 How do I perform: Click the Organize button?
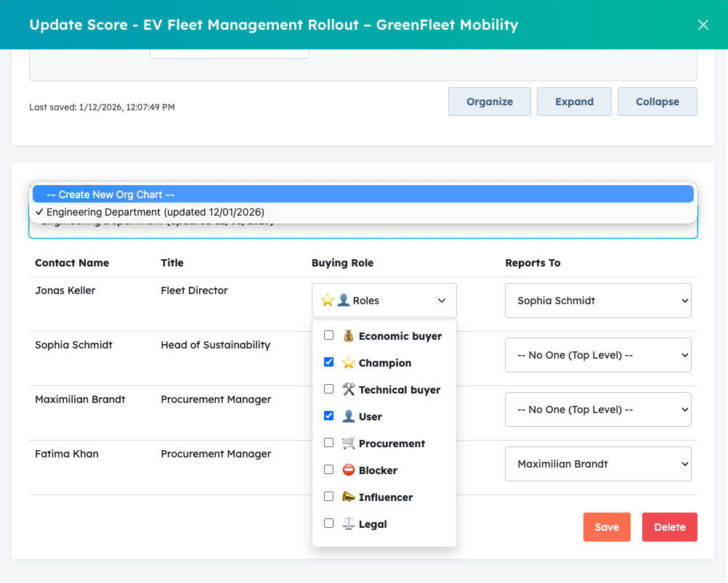click(489, 102)
